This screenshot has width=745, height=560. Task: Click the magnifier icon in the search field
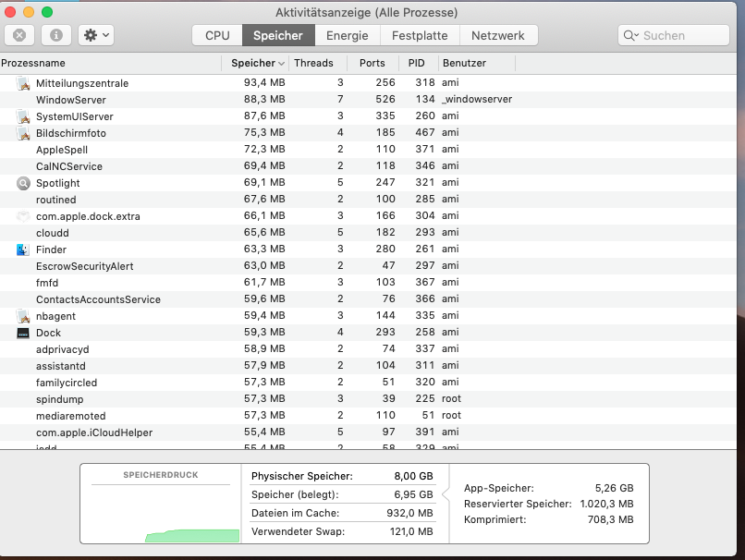[630, 36]
